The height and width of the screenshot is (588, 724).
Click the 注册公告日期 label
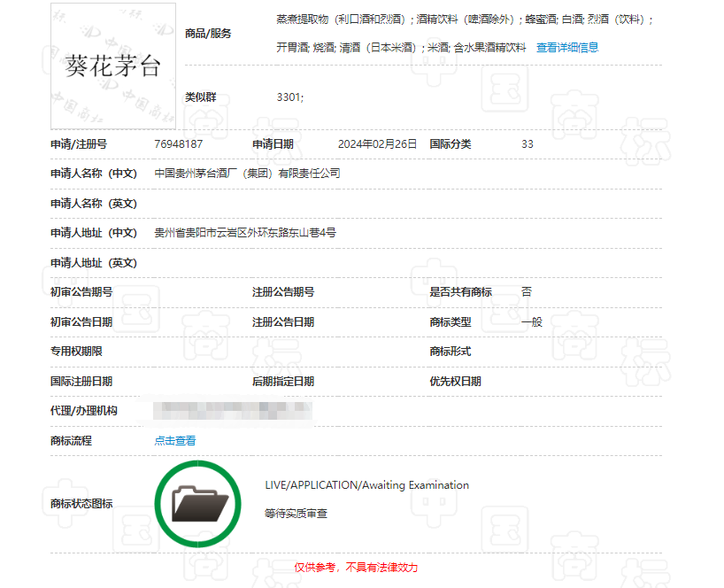click(x=283, y=322)
